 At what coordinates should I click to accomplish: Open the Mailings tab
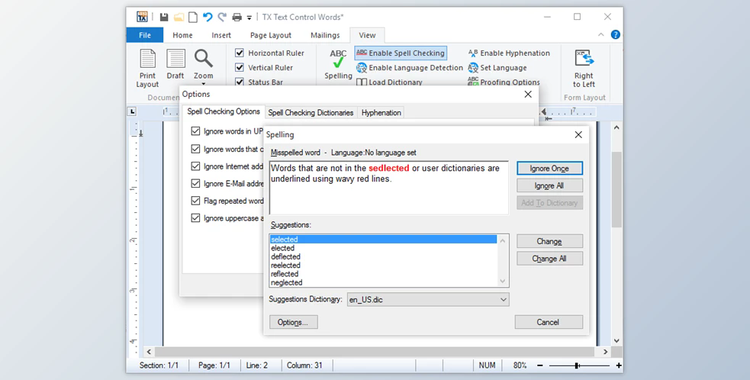325,35
